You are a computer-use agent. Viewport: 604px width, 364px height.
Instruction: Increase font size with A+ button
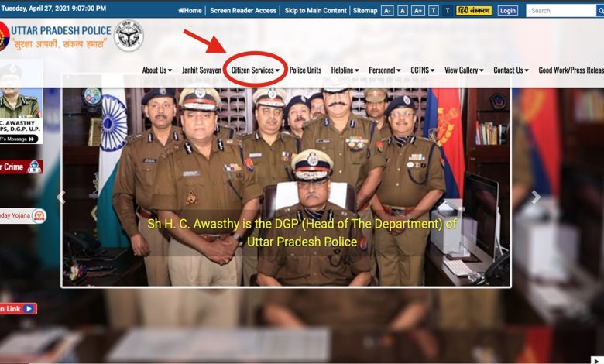[x=418, y=11]
